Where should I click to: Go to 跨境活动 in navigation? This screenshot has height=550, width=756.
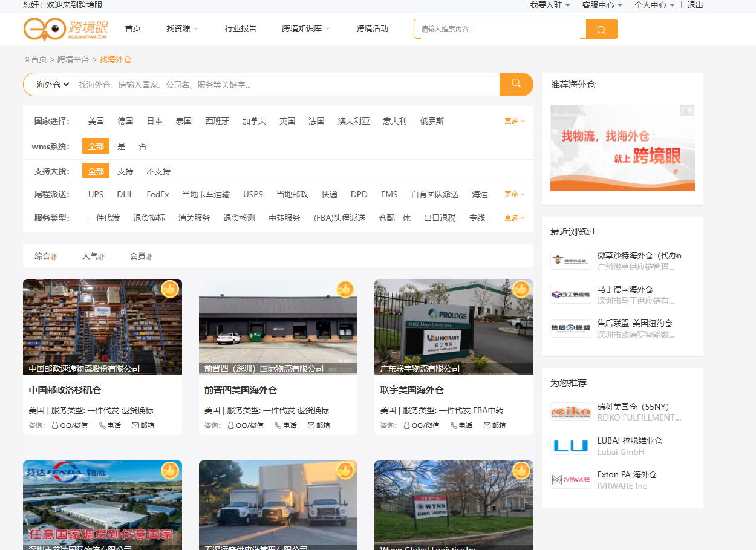tap(372, 28)
